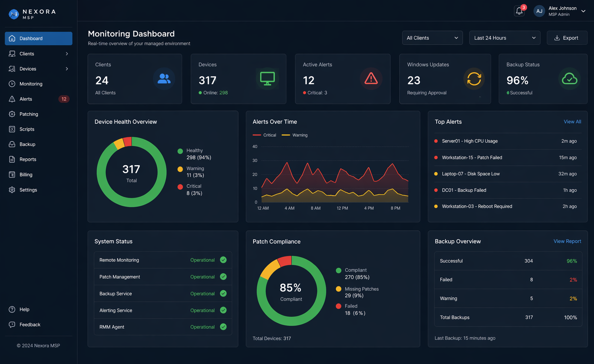594x364 pixels.
Task: Click the AJ user avatar
Action: 539,11
